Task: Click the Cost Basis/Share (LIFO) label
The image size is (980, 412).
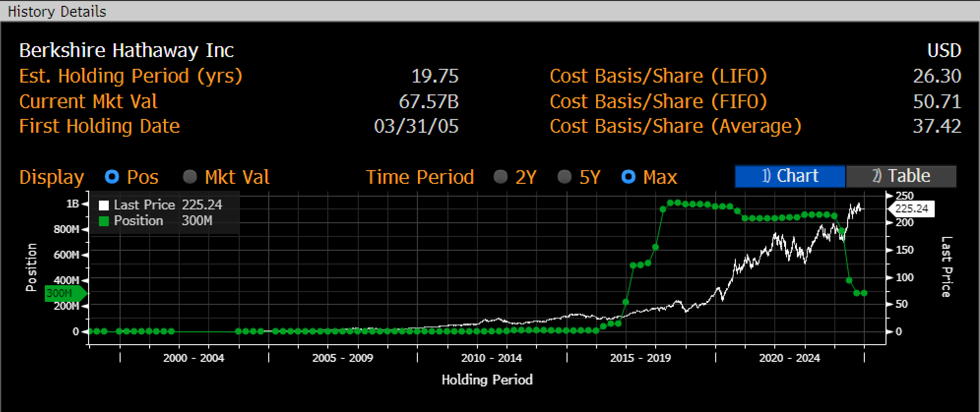Action: pos(659,76)
